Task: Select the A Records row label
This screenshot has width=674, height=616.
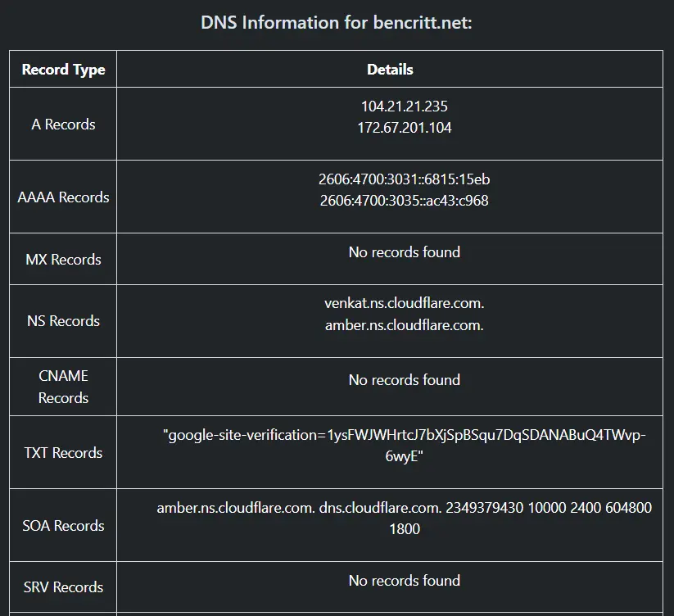Action: coord(63,125)
